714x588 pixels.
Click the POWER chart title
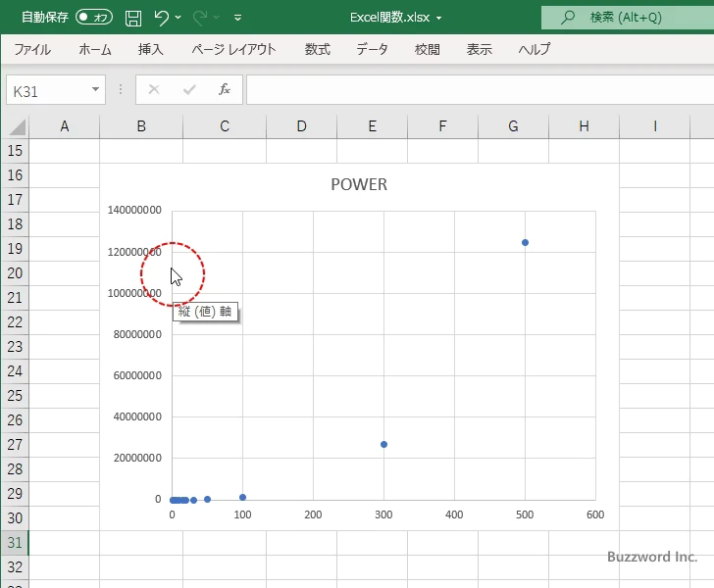click(359, 184)
